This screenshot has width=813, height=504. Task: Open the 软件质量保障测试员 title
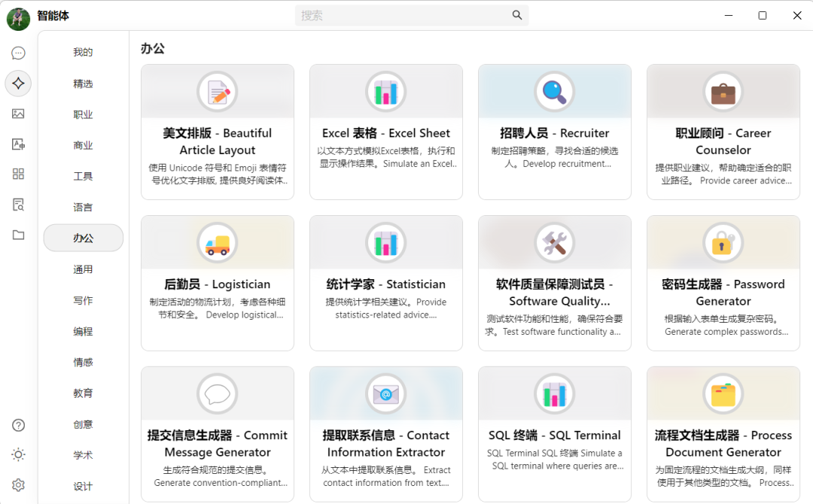pyautogui.click(x=554, y=293)
